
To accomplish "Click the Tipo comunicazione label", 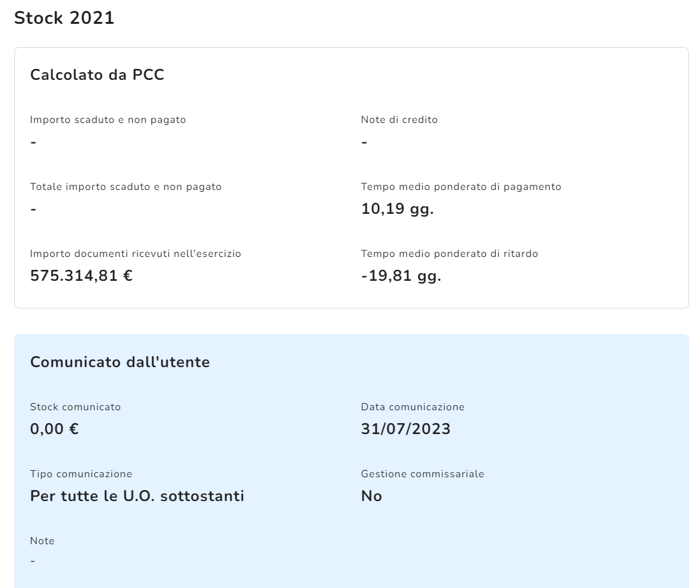I will tap(81, 474).
